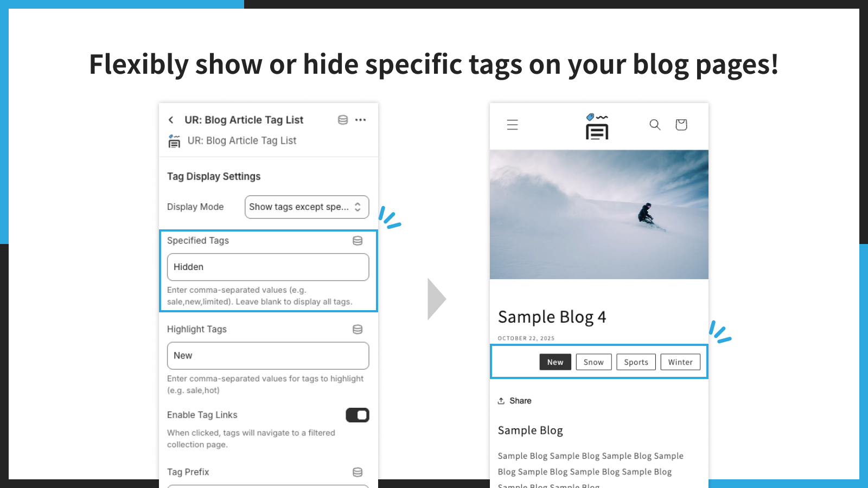This screenshot has width=868, height=488.
Task: Connect dynamic source for Specified Tags
Action: (358, 241)
